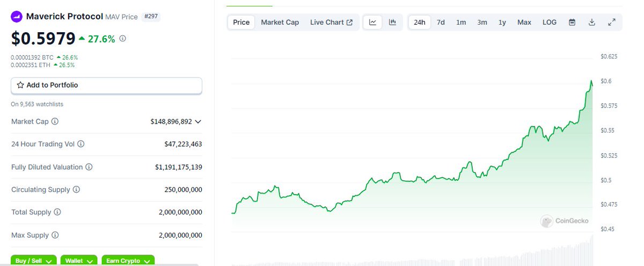Click the 27.6% price change text
Screen dimensions: 644x266
coord(101,39)
